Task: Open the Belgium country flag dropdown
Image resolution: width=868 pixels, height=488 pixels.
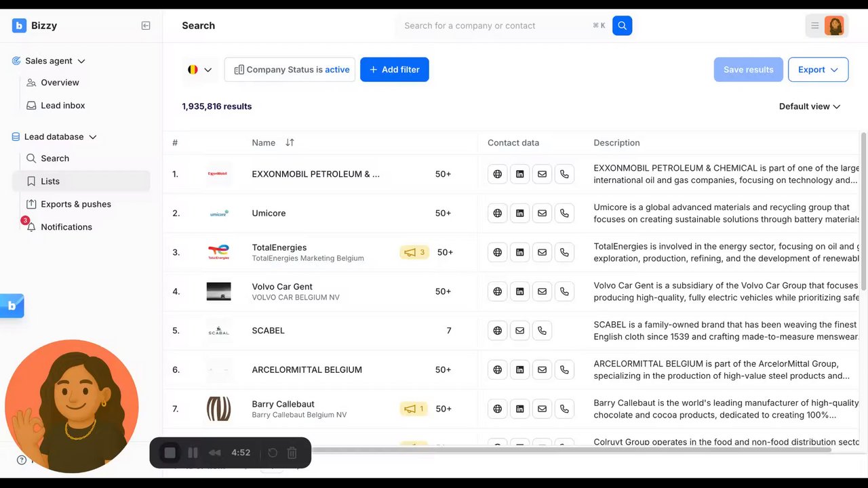Action: pos(199,70)
